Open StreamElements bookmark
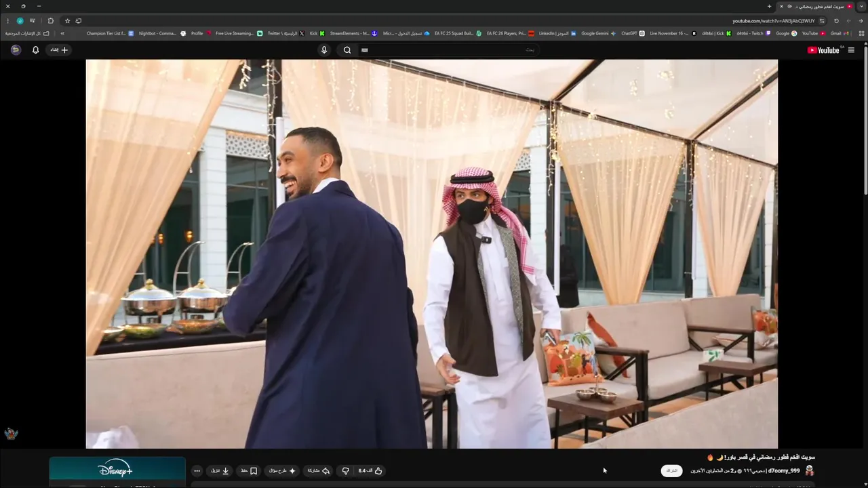The image size is (868, 488). point(353,33)
